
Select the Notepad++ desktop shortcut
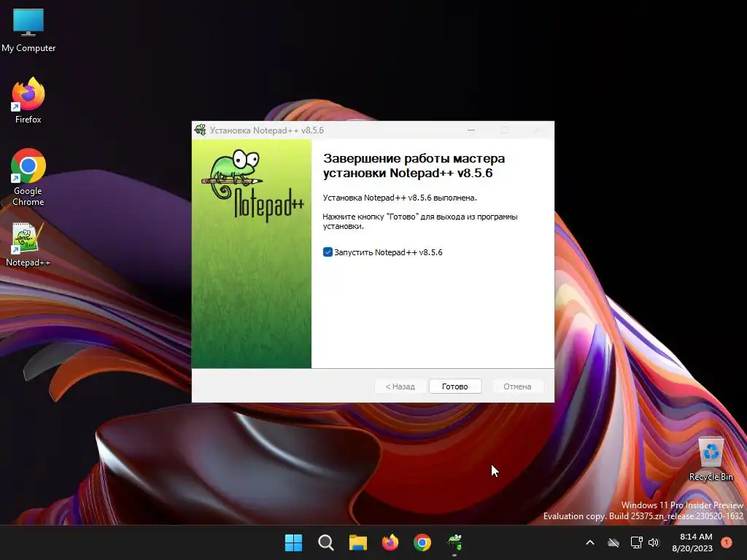[28, 244]
